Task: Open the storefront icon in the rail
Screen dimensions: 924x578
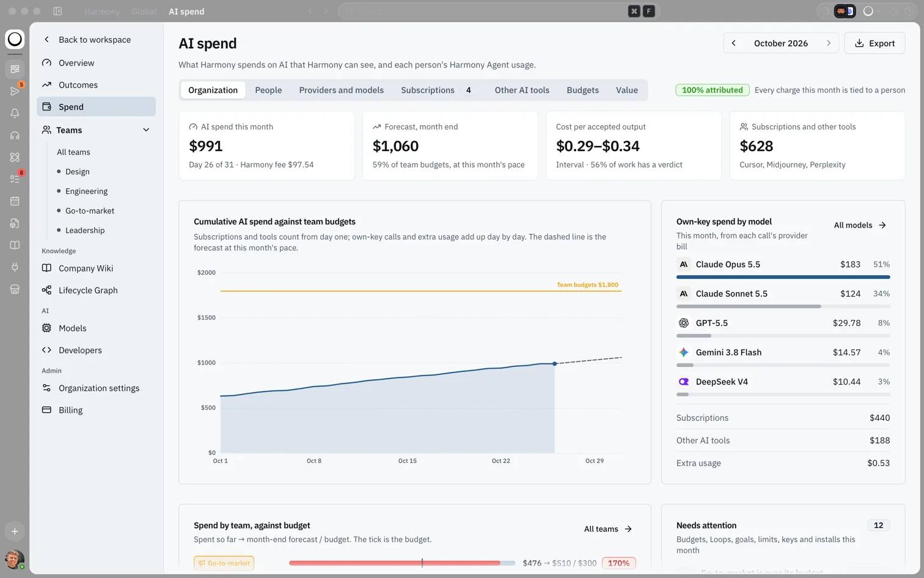Action: [15, 289]
